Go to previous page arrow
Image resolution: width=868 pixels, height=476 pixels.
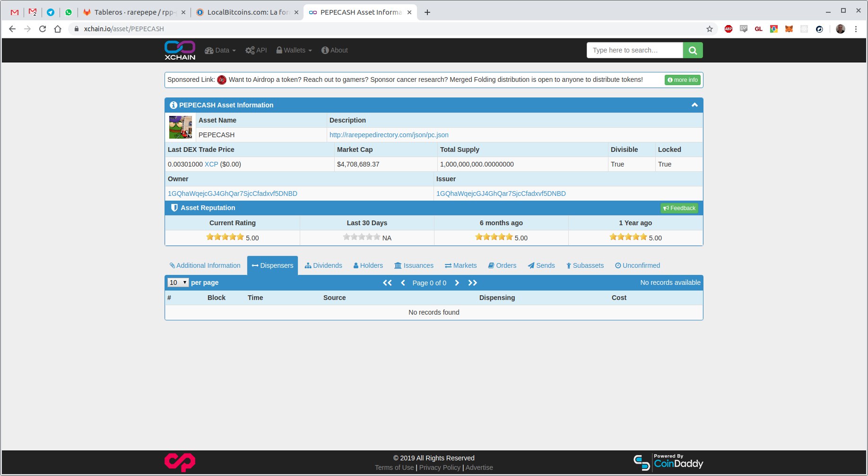[403, 283]
